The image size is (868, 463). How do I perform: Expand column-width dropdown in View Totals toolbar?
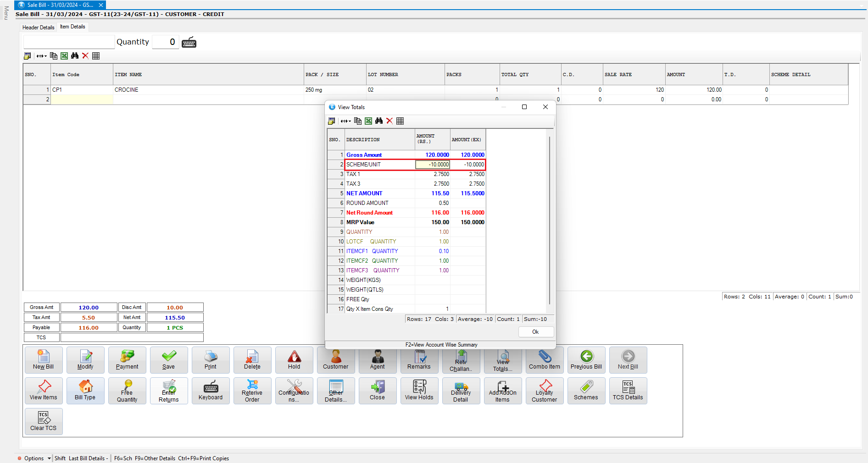point(346,121)
